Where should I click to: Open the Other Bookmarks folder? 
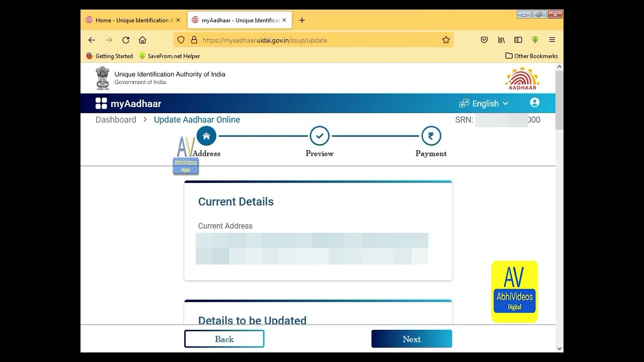tap(531, 56)
